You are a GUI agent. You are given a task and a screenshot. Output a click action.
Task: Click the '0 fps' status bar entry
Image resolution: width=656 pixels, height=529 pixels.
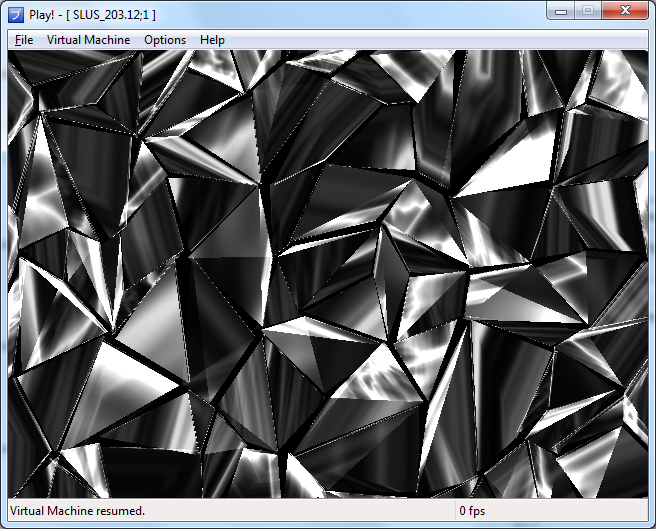(x=472, y=511)
